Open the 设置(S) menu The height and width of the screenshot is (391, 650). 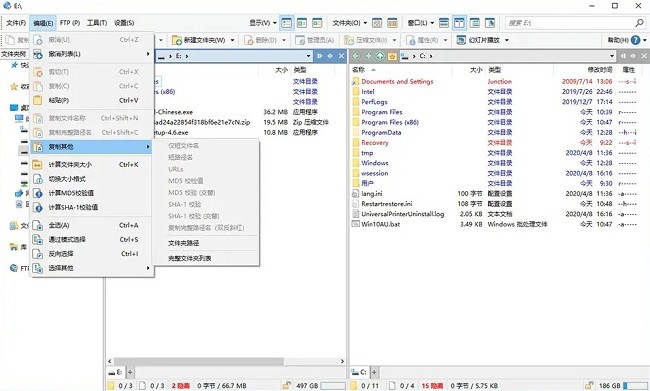click(124, 23)
